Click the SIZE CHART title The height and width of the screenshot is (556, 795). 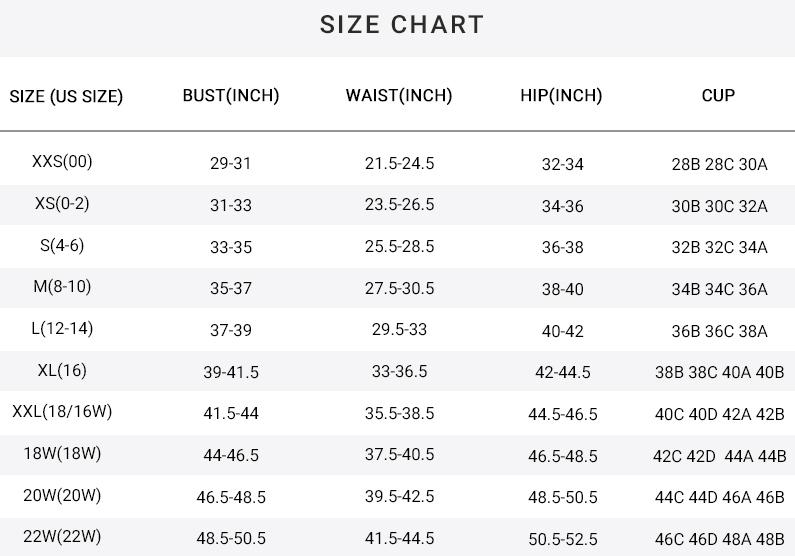(402, 25)
